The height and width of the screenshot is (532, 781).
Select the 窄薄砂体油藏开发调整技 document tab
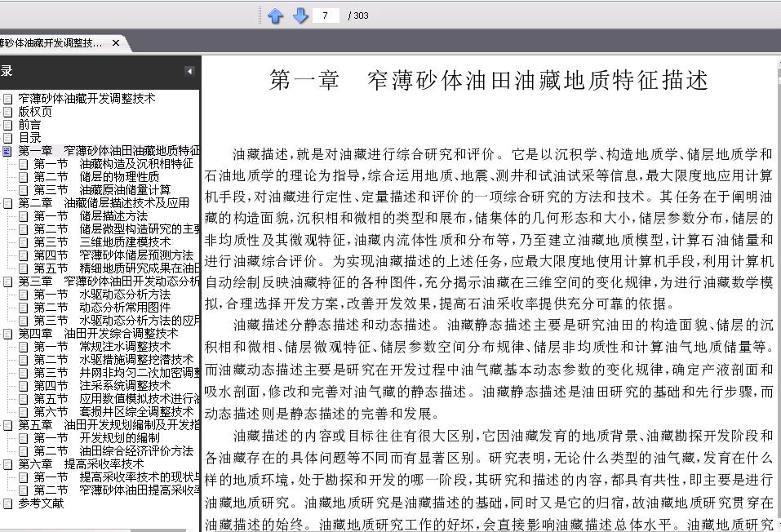51,43
